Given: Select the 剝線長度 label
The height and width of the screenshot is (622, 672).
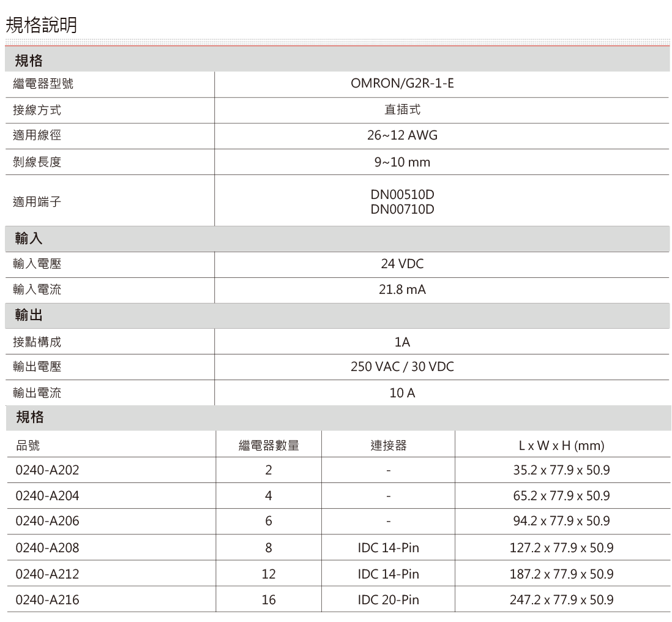Looking at the screenshot, I should click(37, 162).
